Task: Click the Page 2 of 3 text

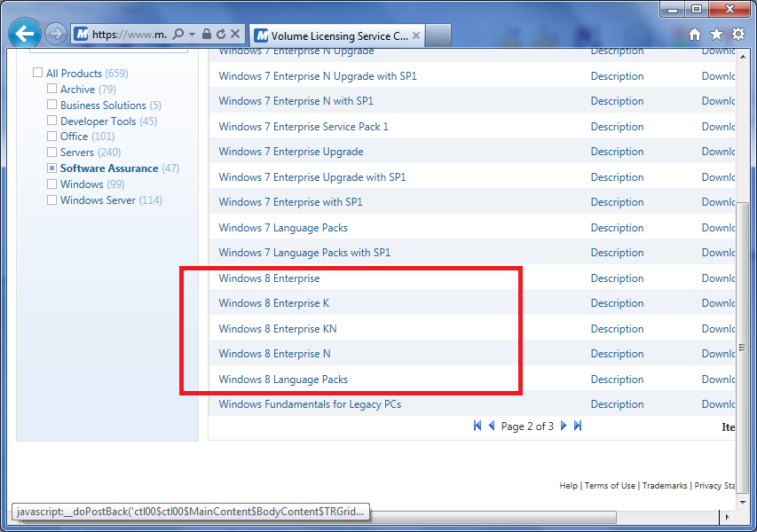Action: pos(527,426)
